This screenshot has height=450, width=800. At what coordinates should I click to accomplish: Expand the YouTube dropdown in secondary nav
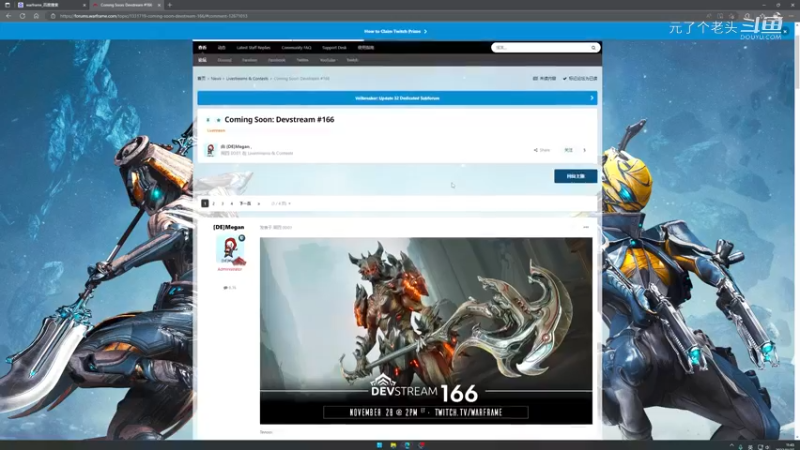click(x=328, y=60)
